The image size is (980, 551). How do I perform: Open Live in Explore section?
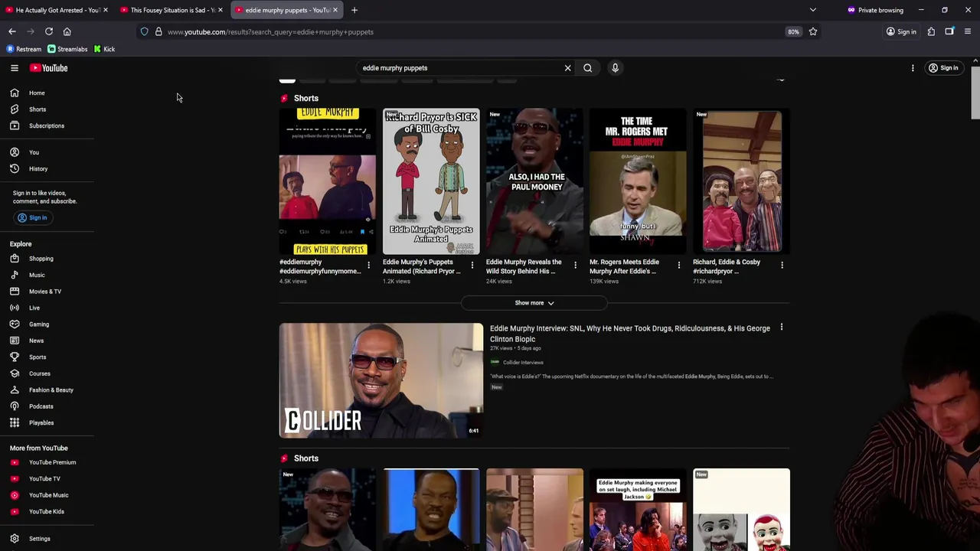pos(34,308)
